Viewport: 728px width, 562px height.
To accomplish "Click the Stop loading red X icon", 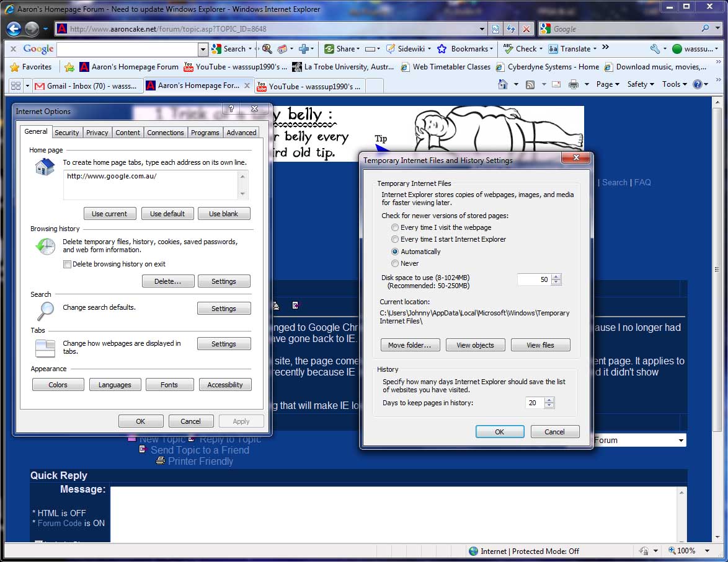I will coord(526,29).
